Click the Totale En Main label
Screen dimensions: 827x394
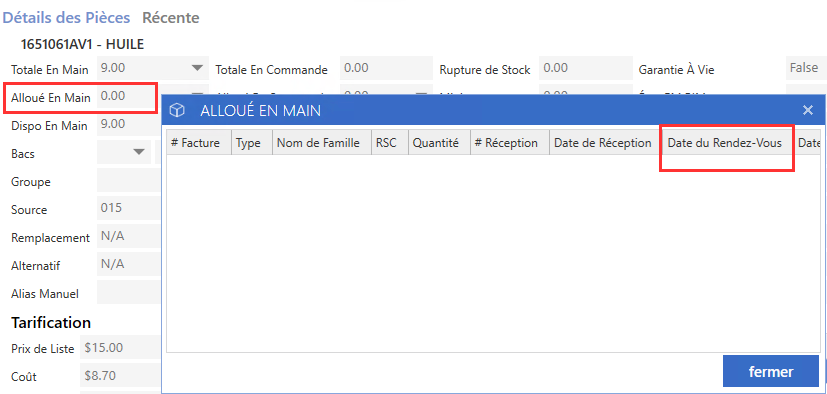coord(50,70)
